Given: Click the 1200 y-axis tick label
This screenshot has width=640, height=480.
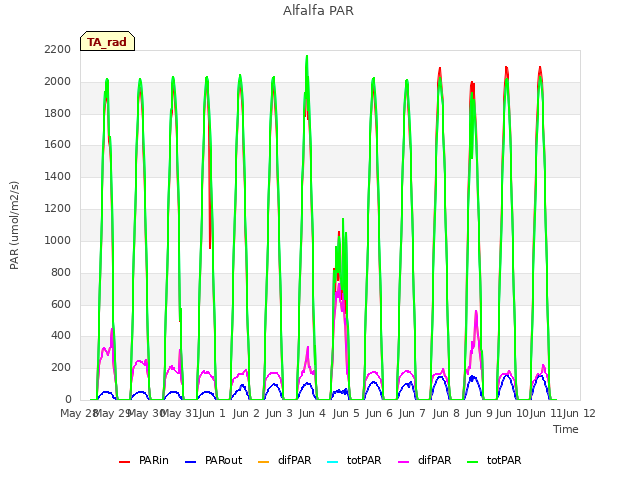Looking at the screenshot, I should point(58,209).
